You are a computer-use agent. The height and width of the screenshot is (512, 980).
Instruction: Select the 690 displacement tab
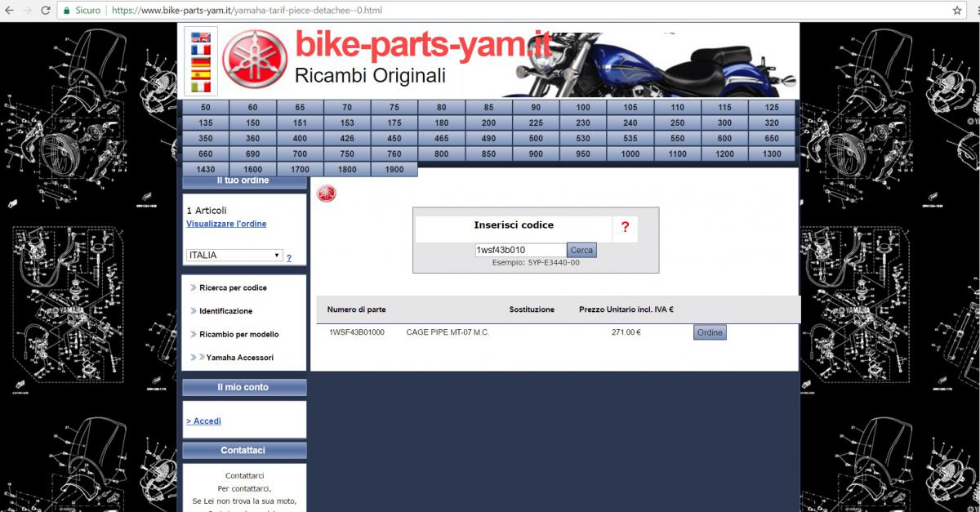252,154
